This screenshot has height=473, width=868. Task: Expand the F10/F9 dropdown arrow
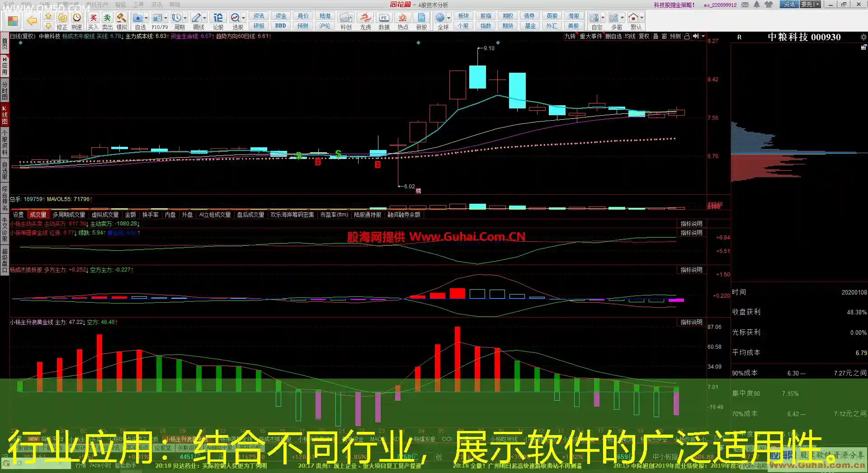(x=166, y=18)
